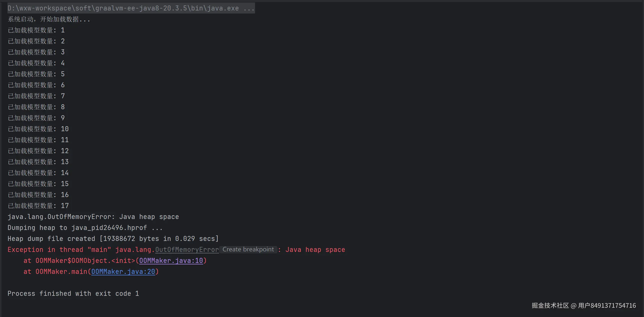
Task: Click the Create breakpoint inlay button
Action: point(248,249)
